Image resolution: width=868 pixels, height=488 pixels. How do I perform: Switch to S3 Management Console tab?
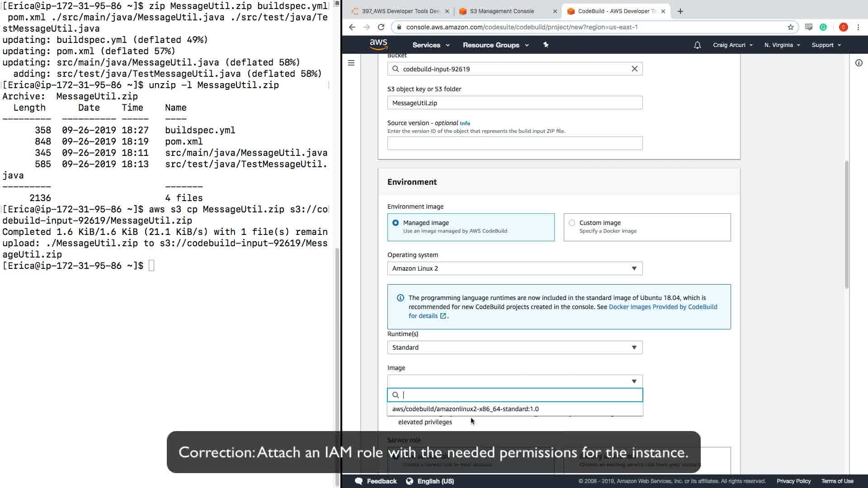(x=502, y=11)
